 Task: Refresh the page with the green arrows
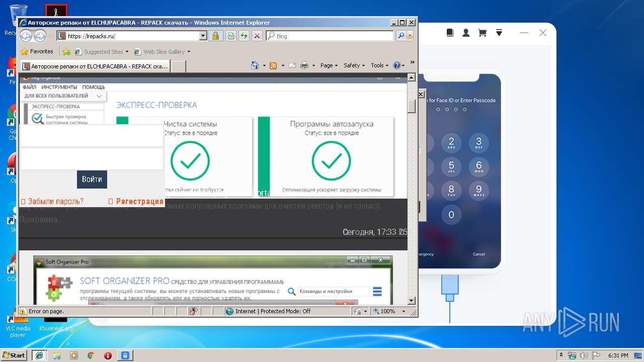[x=244, y=36]
